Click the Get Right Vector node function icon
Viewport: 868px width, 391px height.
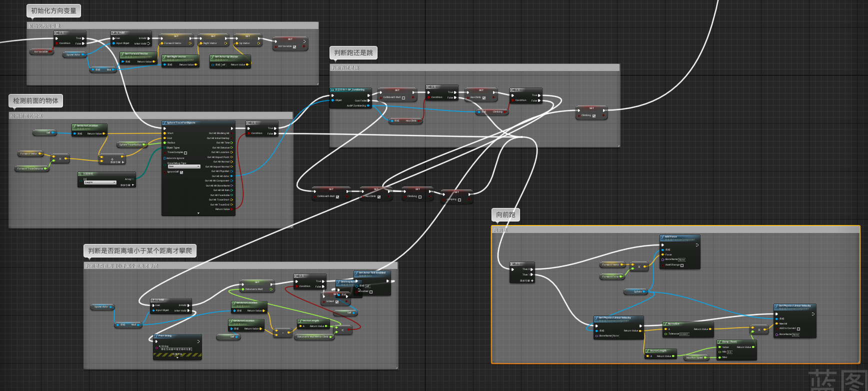click(164, 57)
